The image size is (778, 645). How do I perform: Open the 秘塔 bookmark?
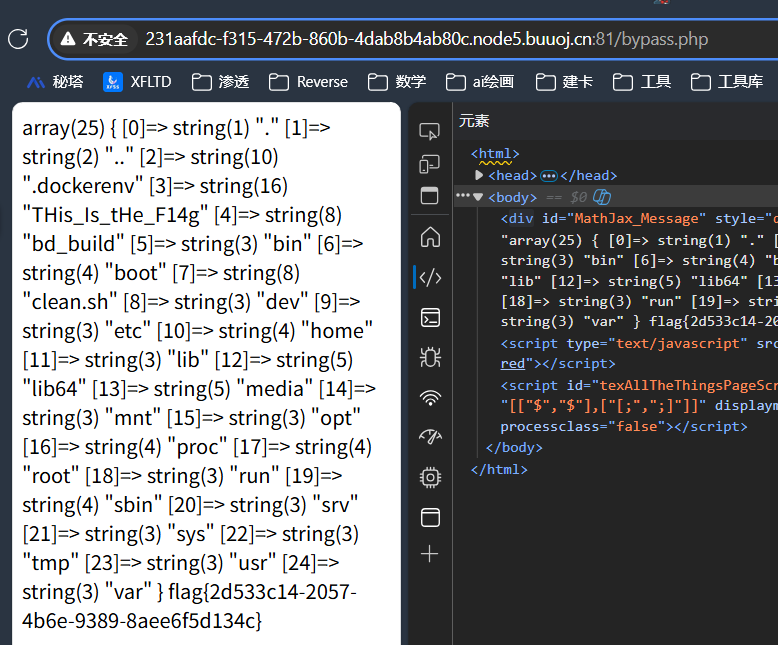click(55, 82)
